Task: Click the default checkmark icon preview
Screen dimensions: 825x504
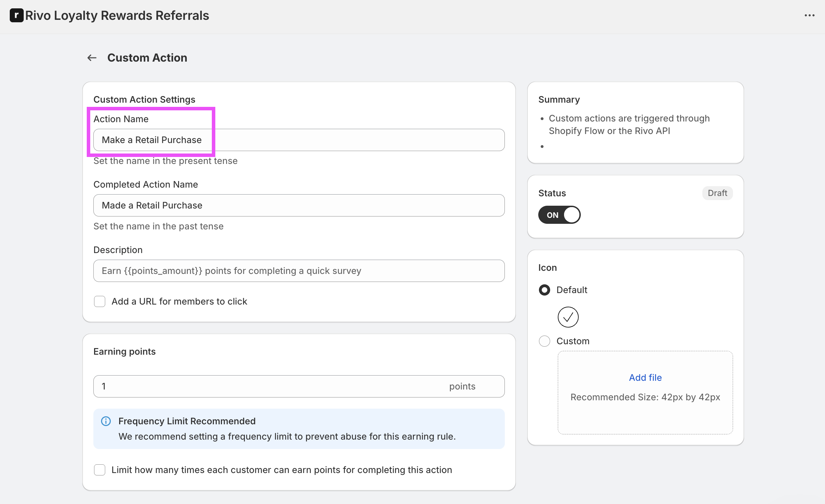Action: (568, 317)
